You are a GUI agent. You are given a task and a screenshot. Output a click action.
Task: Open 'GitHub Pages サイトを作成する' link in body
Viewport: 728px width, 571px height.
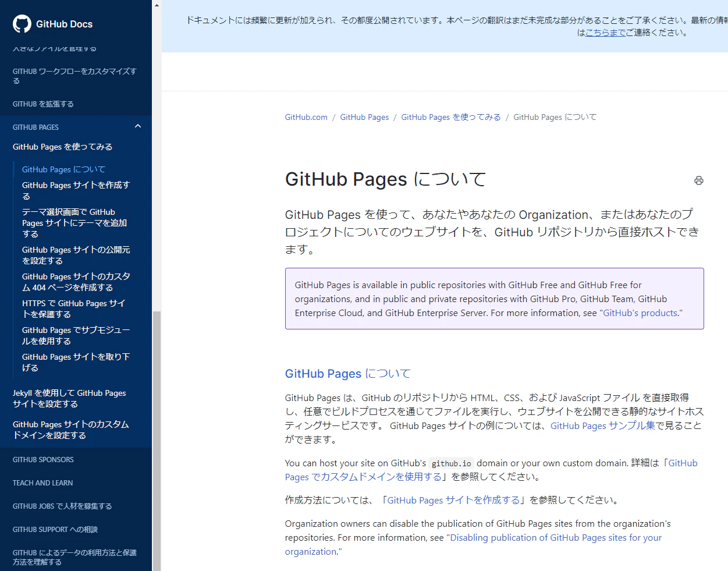click(x=453, y=500)
